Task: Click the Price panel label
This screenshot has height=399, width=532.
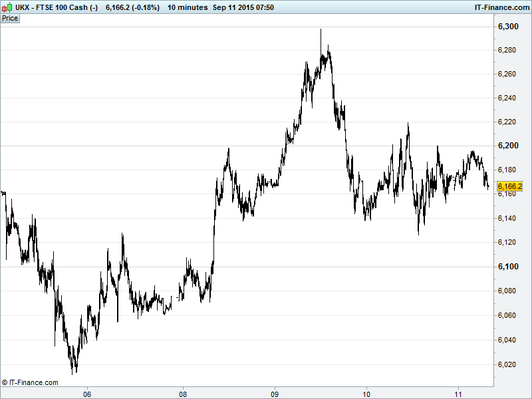Action: [10, 18]
